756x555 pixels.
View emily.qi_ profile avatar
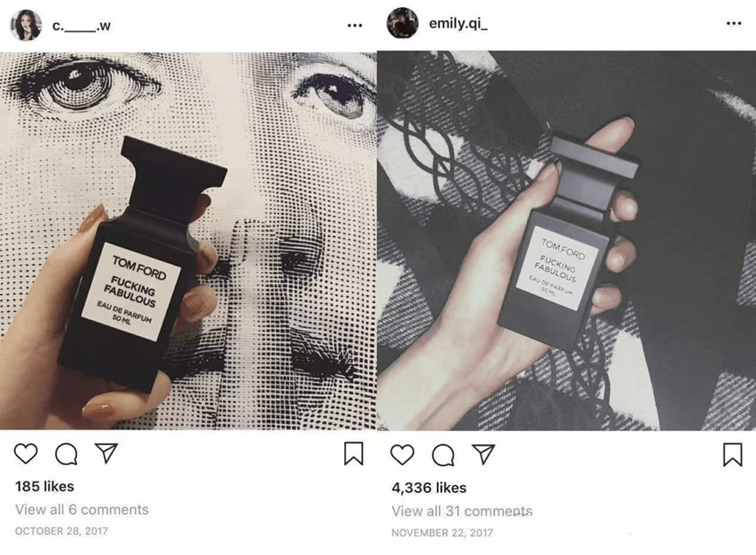403,23
